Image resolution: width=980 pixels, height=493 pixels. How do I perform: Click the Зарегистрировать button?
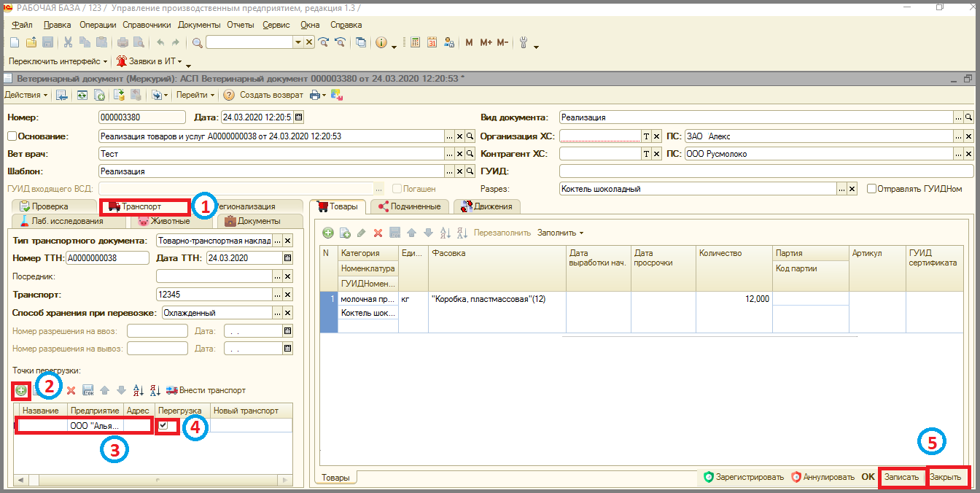[744, 477]
